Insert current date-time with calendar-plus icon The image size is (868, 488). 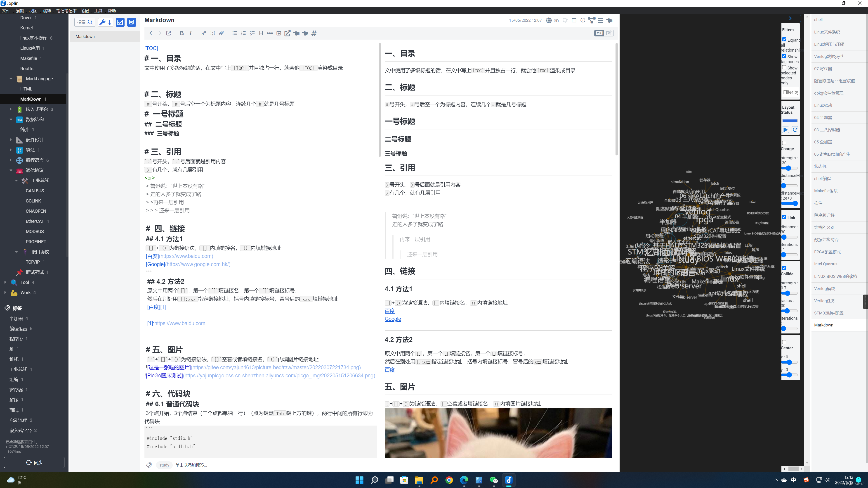pos(279,33)
